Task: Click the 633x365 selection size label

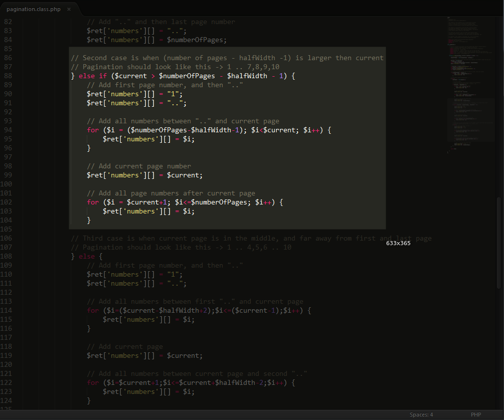Action: click(x=398, y=243)
